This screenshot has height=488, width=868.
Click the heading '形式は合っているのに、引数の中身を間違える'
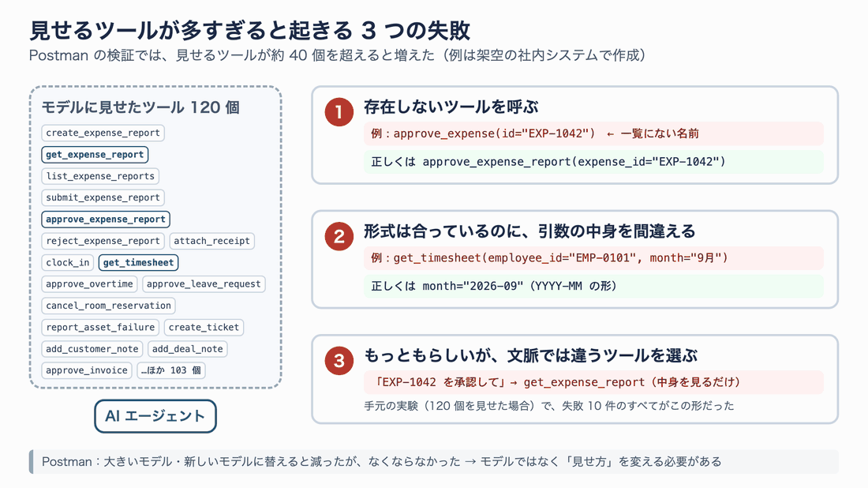point(529,231)
